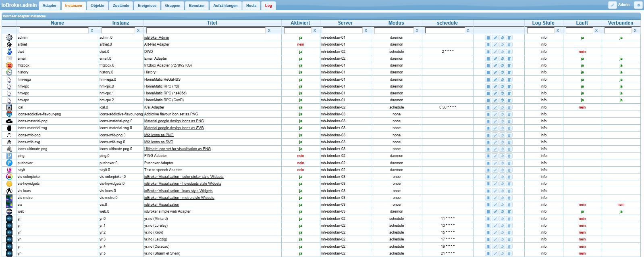Image resolution: width=644 pixels, height=257 pixels.
Task: Click 'Text to speech Adapter' title cell
Action: [163, 170]
